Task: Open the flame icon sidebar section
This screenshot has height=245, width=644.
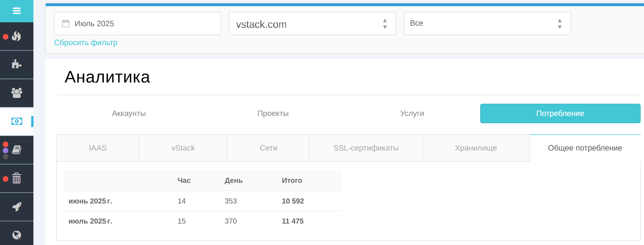Action: point(17,36)
